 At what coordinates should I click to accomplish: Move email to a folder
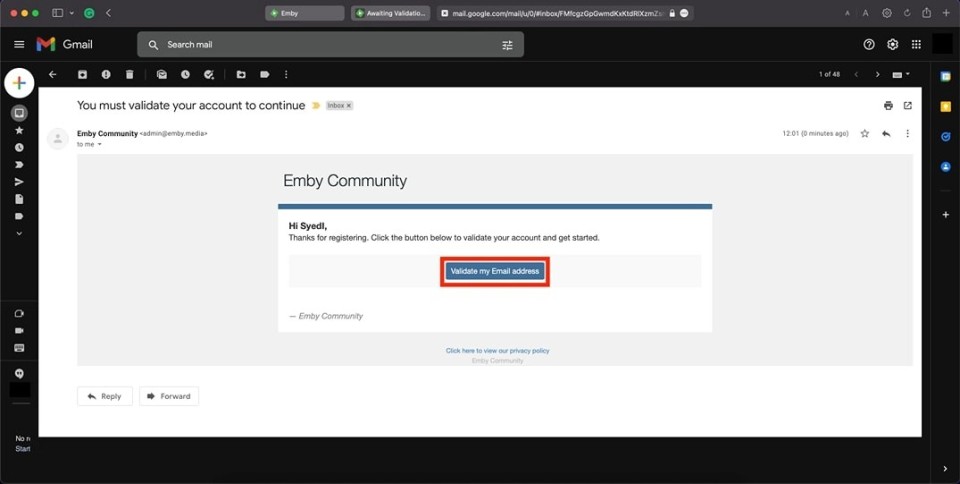(x=241, y=74)
